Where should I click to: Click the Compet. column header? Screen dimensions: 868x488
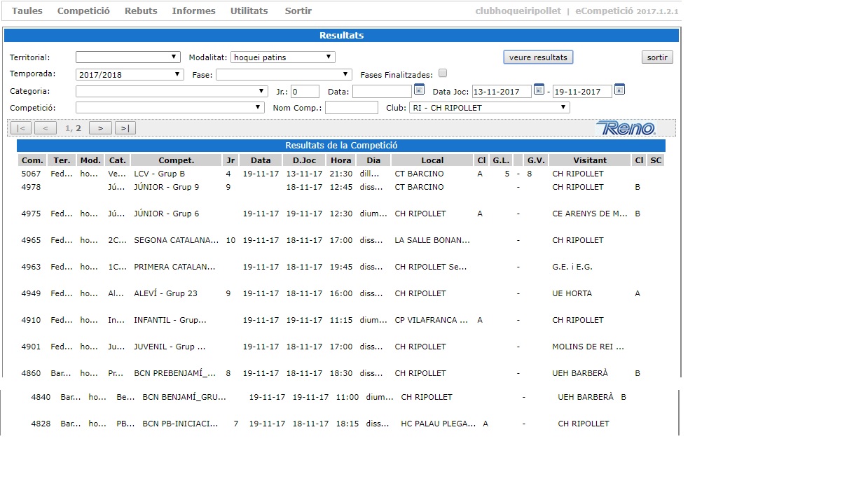176,160
